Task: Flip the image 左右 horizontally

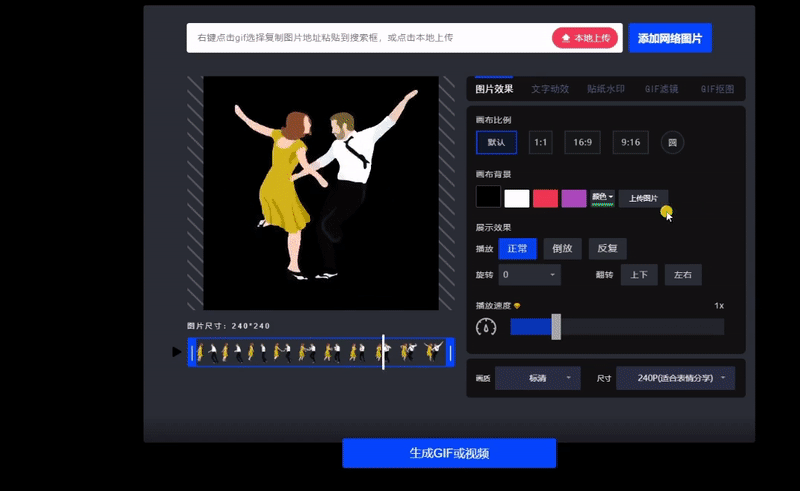Action: pos(683,275)
